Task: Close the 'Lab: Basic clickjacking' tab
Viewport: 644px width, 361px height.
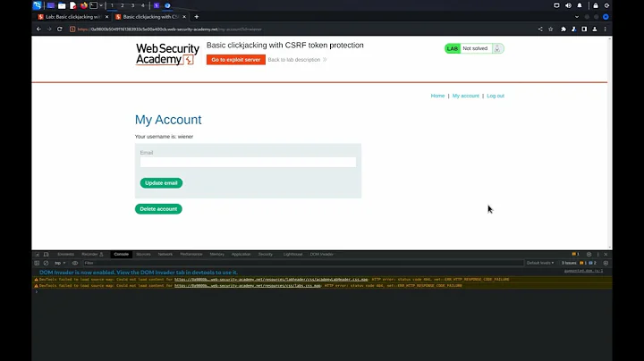Action: click(x=106, y=17)
